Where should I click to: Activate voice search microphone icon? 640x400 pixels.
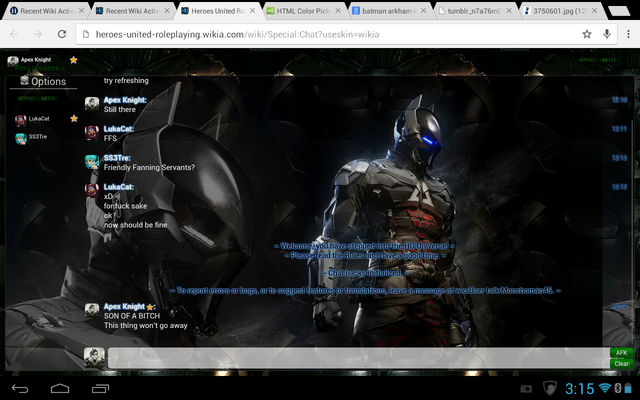tap(607, 34)
